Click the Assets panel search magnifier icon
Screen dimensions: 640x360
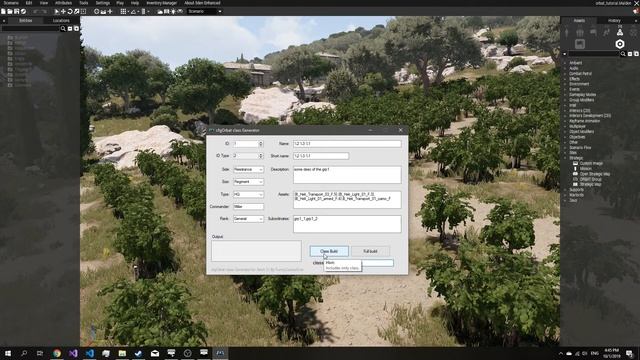tap(623, 54)
